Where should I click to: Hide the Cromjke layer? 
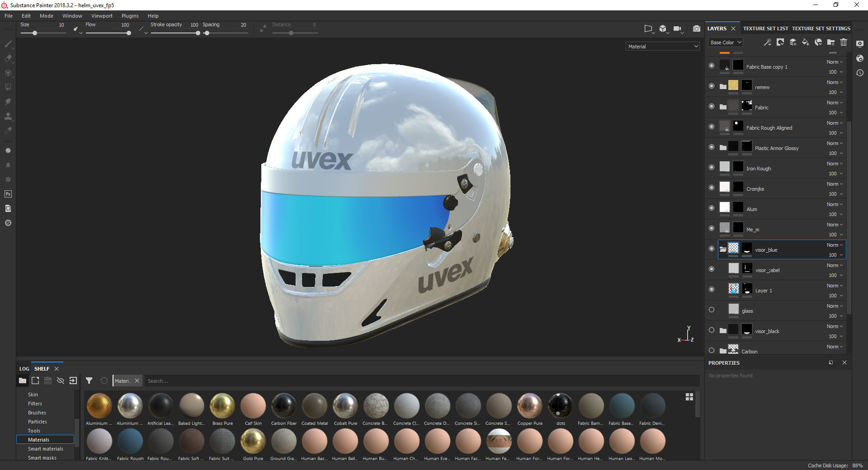[x=712, y=188]
